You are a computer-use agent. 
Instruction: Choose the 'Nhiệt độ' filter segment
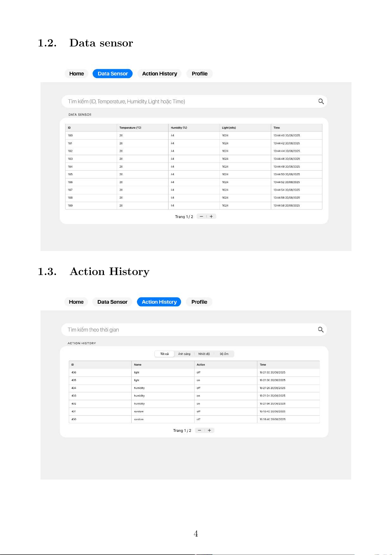(204, 354)
